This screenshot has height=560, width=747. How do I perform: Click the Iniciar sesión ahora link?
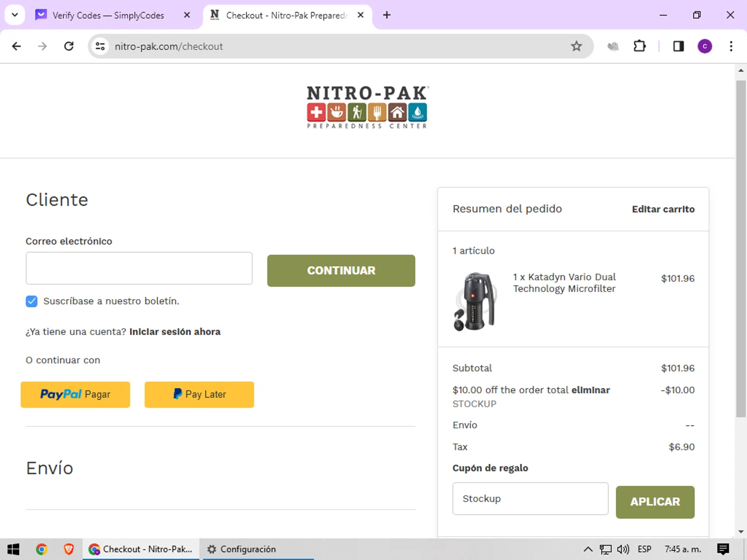[175, 332]
